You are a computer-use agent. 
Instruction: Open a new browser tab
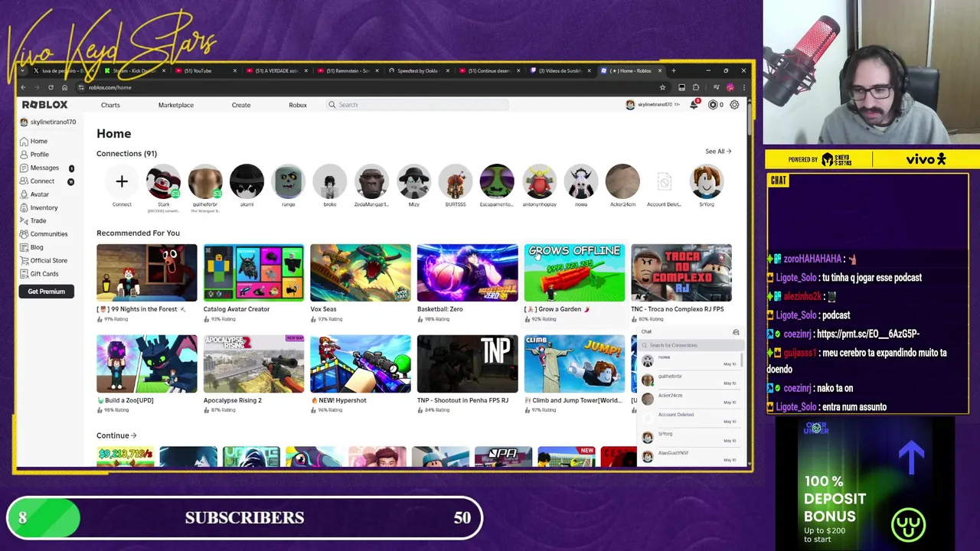(673, 70)
